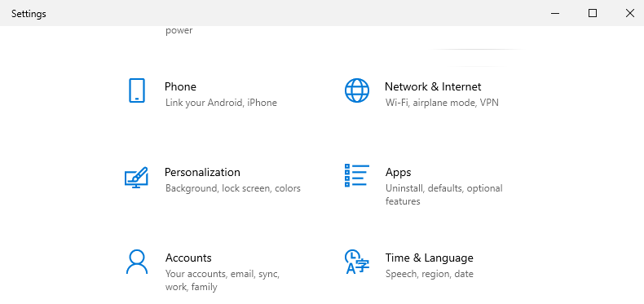The width and height of the screenshot is (644, 304).
Task: Click "Your accounts, email, sync, work, family" text
Action: 223,280
